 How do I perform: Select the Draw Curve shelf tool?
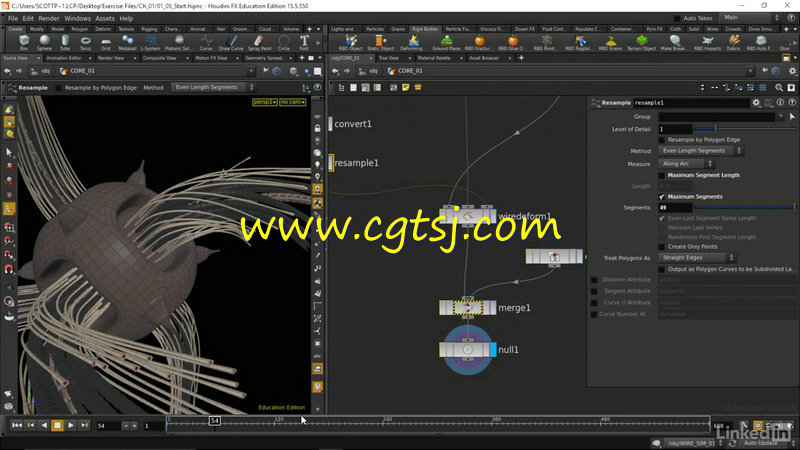tap(231, 42)
